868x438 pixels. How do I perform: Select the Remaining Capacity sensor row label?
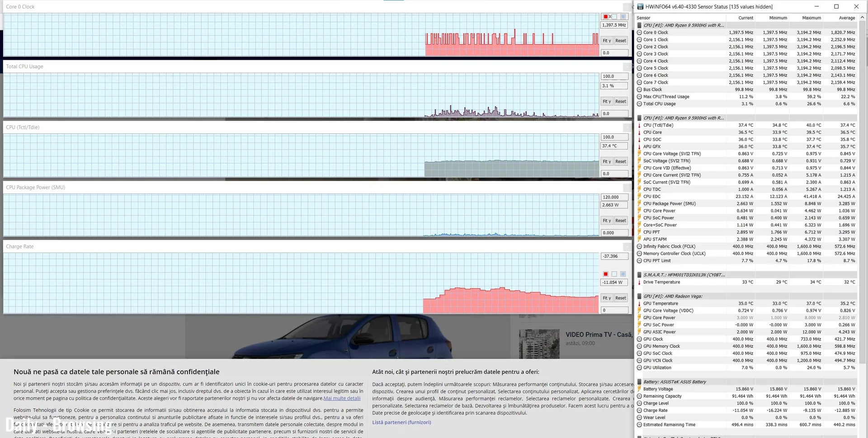point(662,396)
